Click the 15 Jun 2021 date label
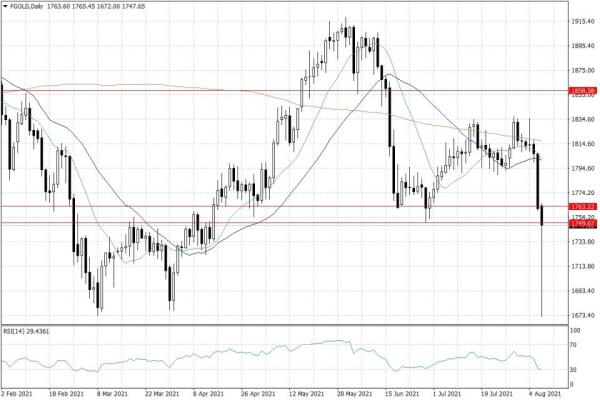Viewport: 600px width, 400px height. [402, 392]
